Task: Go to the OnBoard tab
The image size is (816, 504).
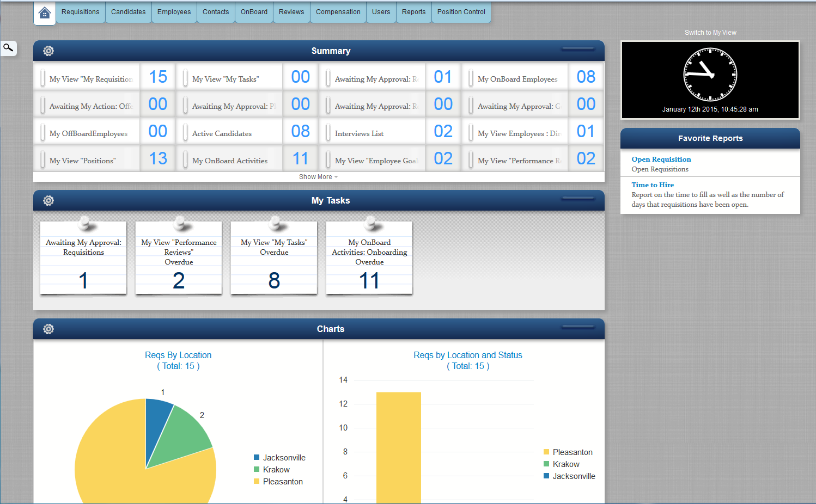Action: click(x=254, y=12)
